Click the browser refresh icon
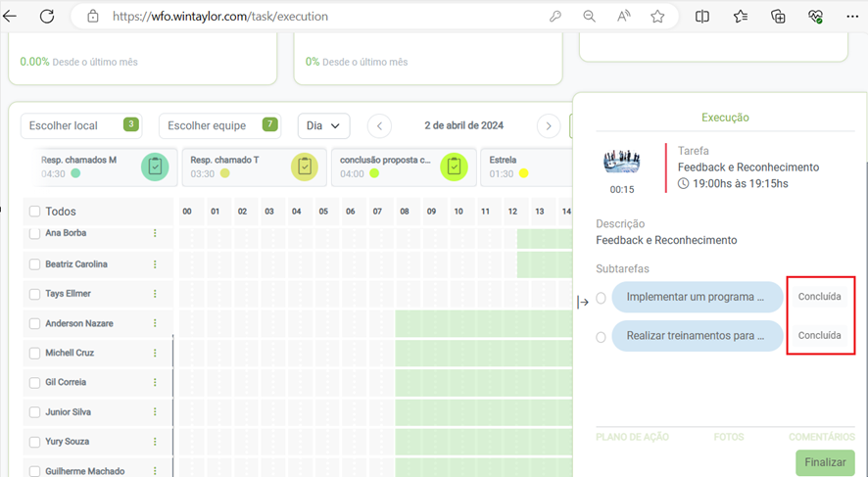The height and width of the screenshot is (477, 868). [46, 17]
